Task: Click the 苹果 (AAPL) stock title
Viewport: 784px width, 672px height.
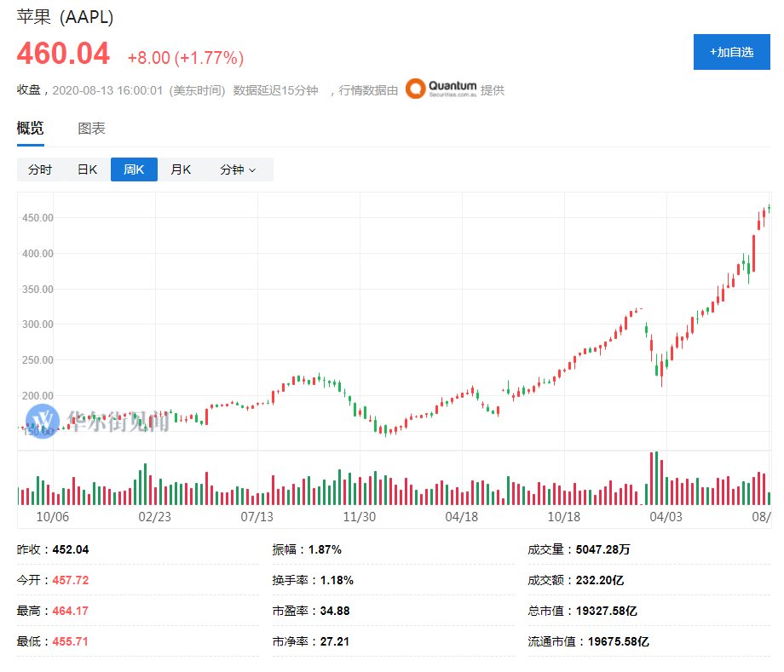Action: coord(65,17)
